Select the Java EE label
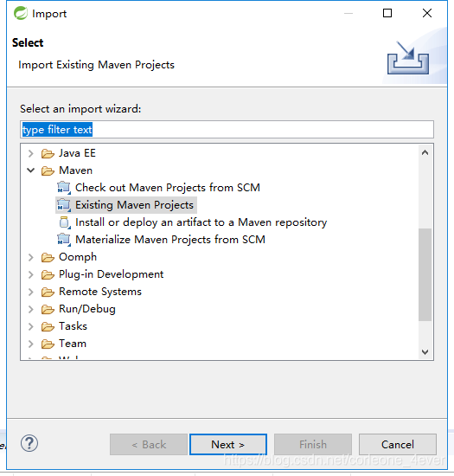This screenshot has width=454, height=476. coord(77,153)
